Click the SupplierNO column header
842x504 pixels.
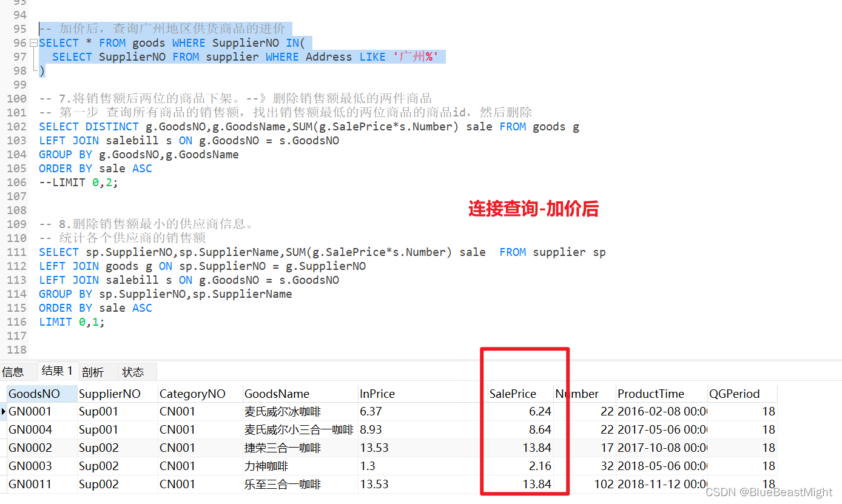(x=117, y=394)
